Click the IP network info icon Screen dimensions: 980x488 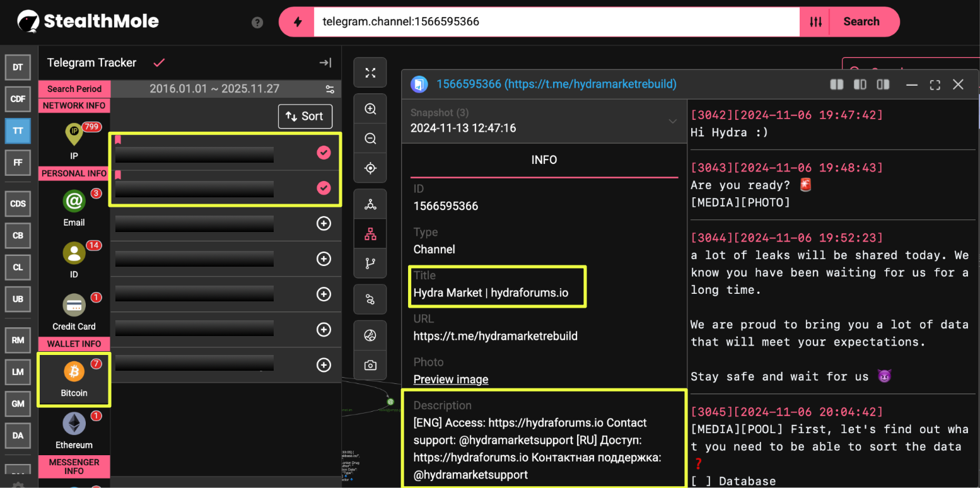coord(74,134)
